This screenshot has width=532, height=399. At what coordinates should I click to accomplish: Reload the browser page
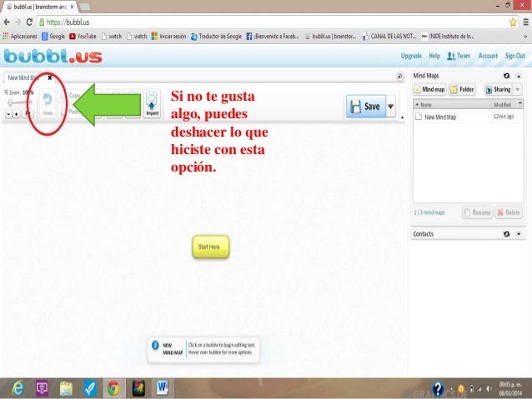point(29,22)
